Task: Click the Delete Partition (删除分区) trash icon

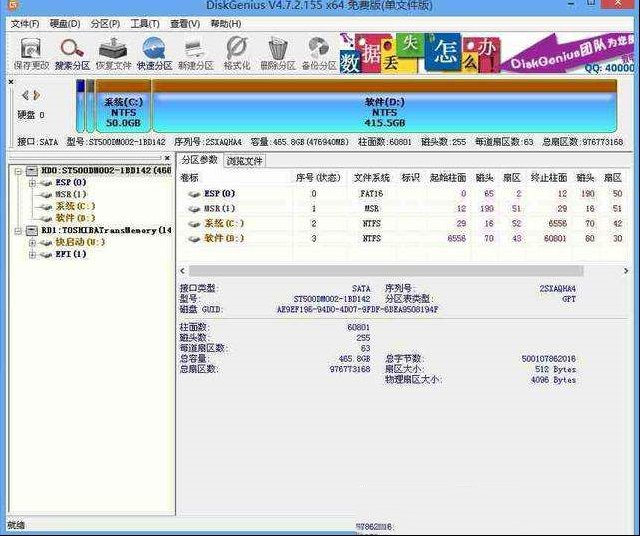Action: point(278,48)
